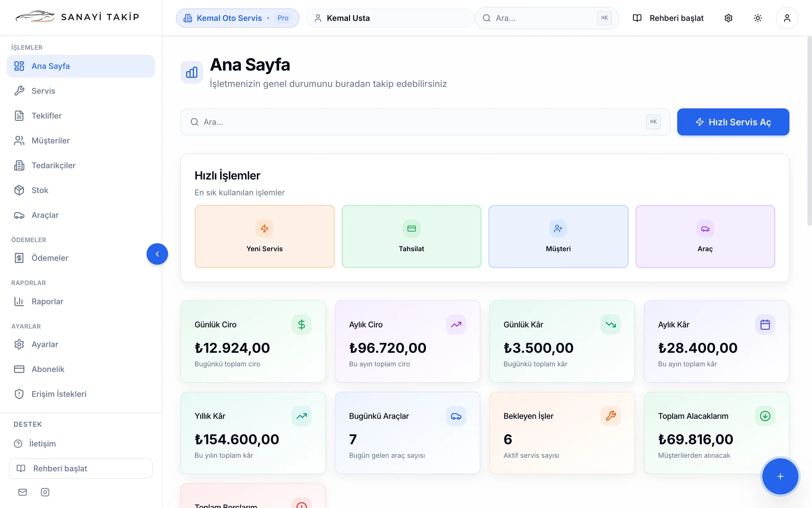
Task: Open the settings gear in top bar
Action: 728,18
